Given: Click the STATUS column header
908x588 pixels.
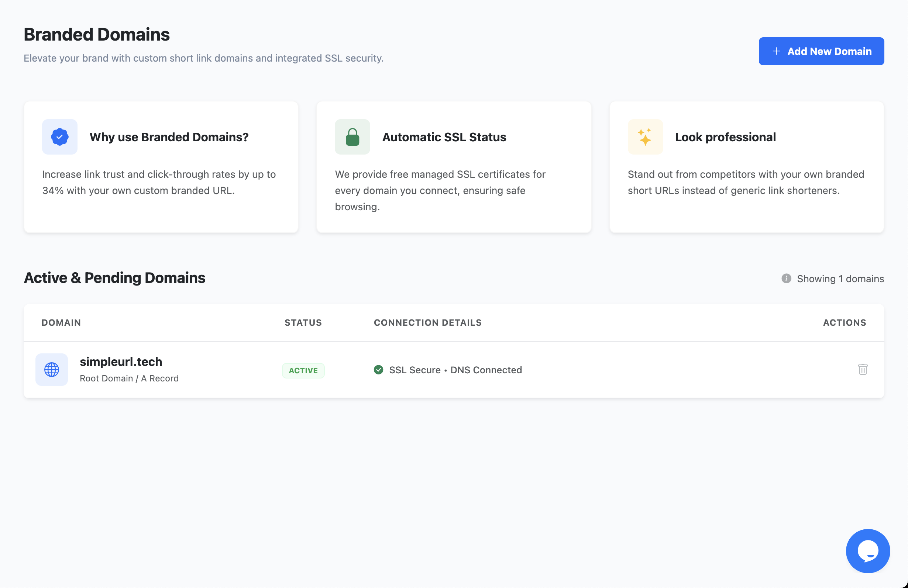Looking at the screenshot, I should [303, 323].
